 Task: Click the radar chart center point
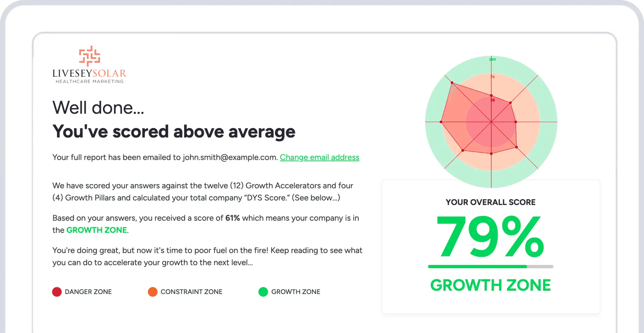[491, 122]
